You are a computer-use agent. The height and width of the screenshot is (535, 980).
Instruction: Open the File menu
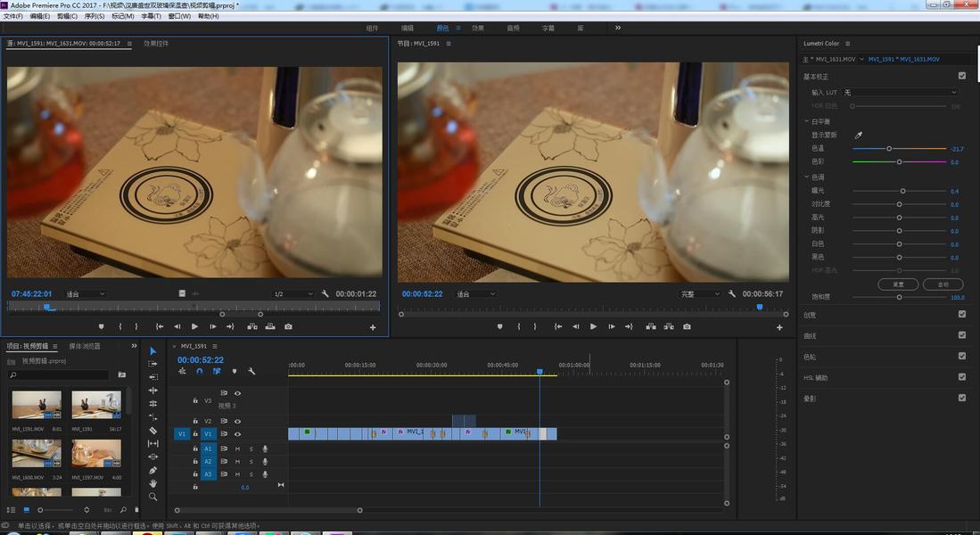(13, 16)
